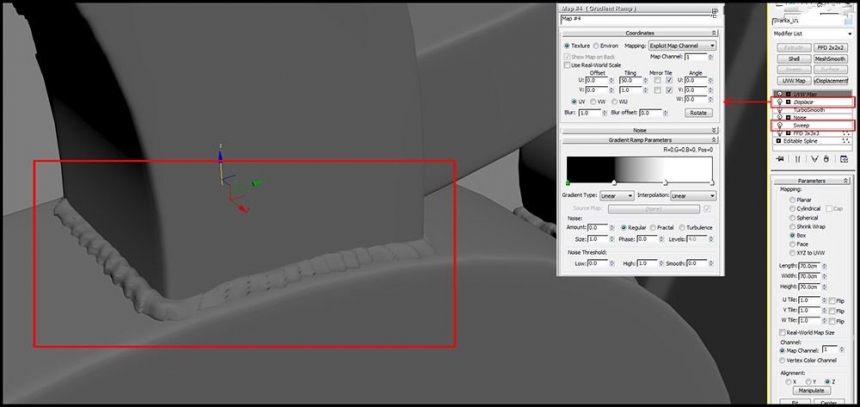Viewport: 860px width, 407px height.
Task: Click the remove modifier icon
Action: (829, 159)
